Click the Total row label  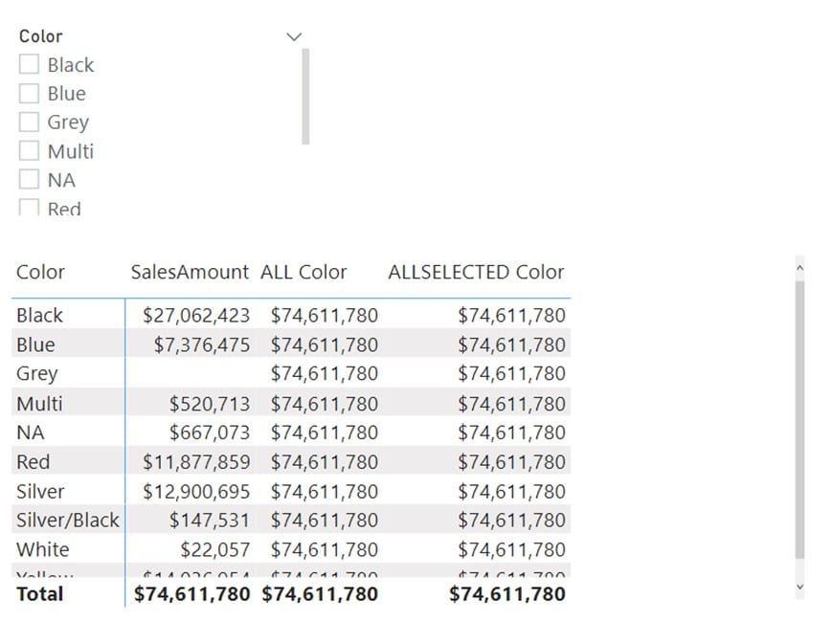(x=40, y=594)
